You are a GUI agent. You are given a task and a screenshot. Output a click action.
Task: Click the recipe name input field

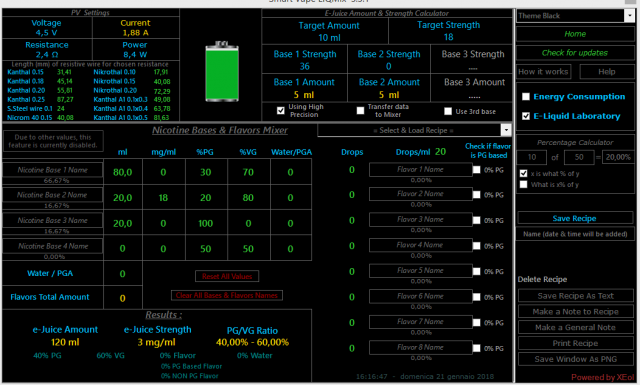coord(575,234)
